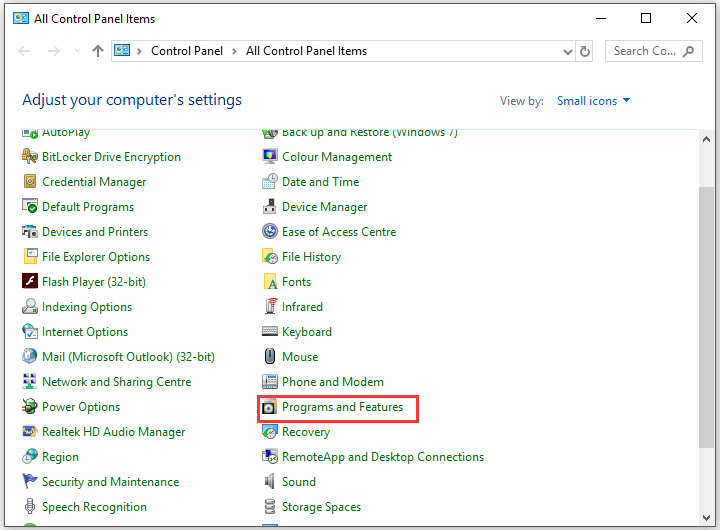Click the Network and Sharing Centre icon
Screen dimensions: 720x530
click(x=30, y=381)
